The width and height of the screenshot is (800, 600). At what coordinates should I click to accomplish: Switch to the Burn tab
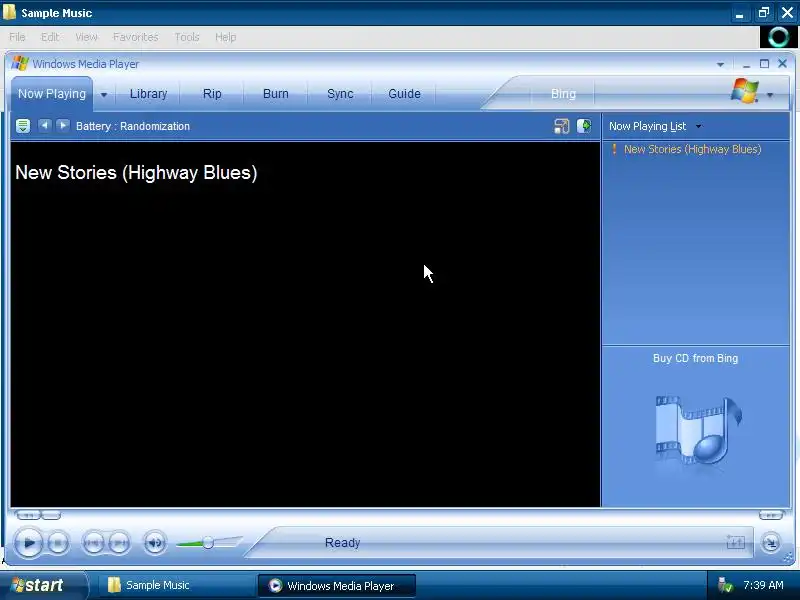coord(276,94)
